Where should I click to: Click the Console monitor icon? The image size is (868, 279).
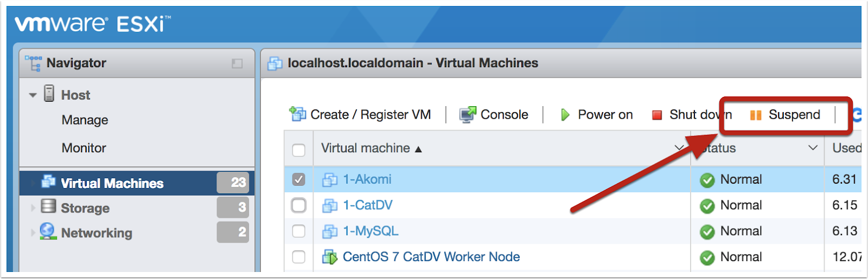[x=468, y=114]
